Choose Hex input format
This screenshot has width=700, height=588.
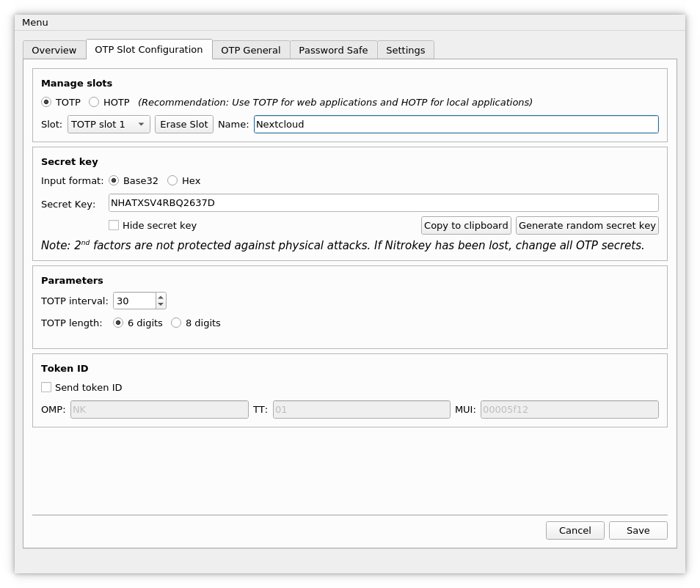(x=172, y=180)
